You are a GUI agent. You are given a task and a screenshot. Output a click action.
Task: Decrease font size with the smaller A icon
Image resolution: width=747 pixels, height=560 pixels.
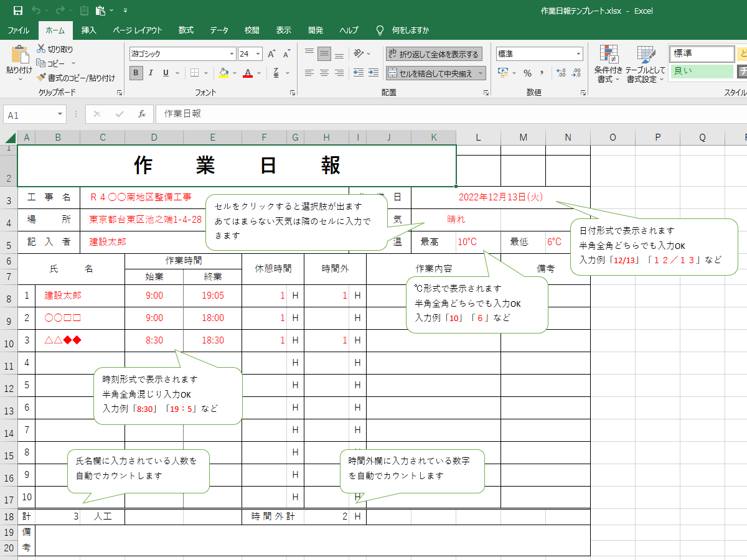point(286,54)
